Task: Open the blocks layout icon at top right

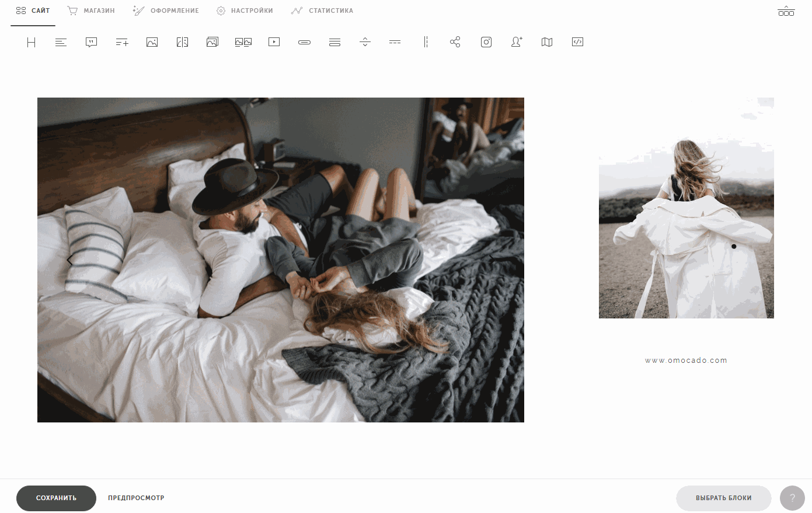Action: [x=786, y=11]
